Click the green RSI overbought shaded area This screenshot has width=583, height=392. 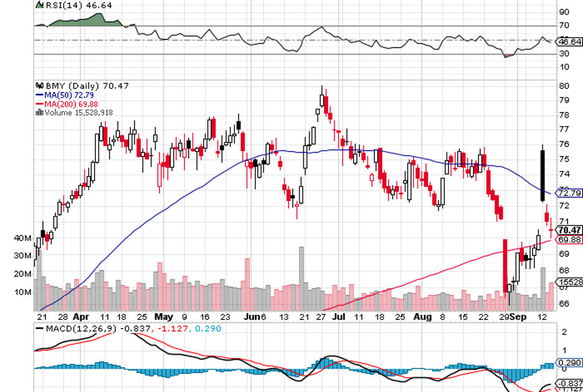[81, 19]
